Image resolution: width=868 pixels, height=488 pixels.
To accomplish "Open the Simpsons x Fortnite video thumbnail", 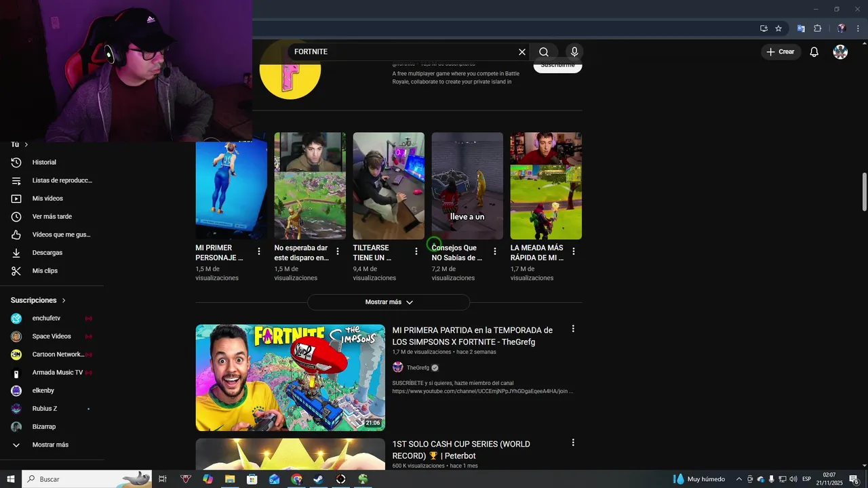I will tap(290, 378).
